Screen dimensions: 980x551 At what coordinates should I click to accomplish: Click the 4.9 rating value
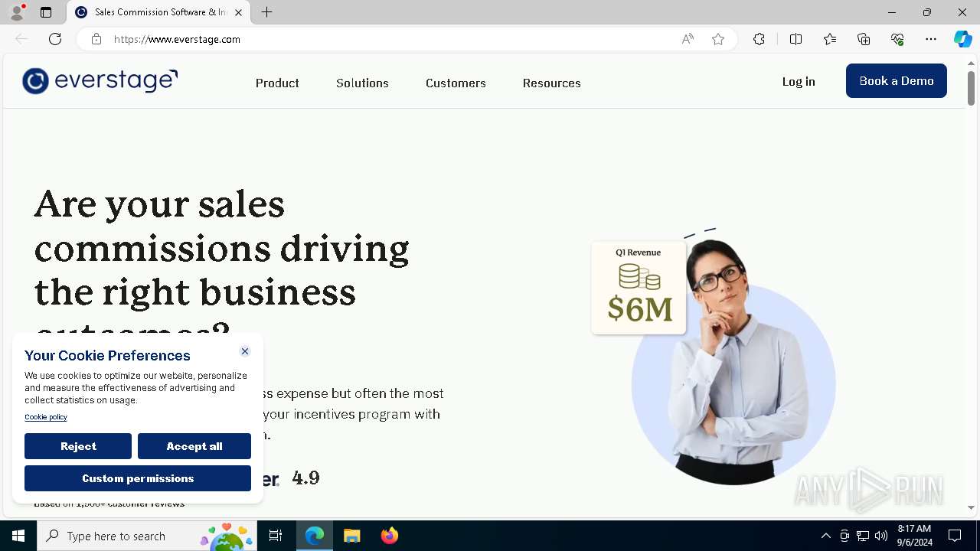click(305, 478)
